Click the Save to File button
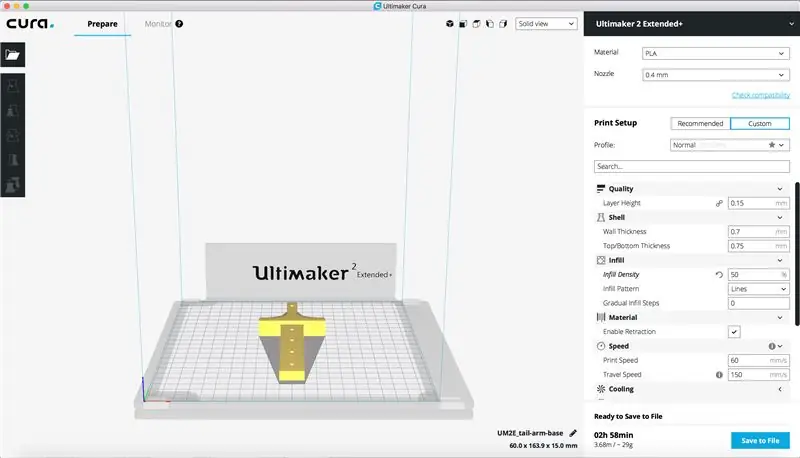The height and width of the screenshot is (458, 800). (x=760, y=440)
